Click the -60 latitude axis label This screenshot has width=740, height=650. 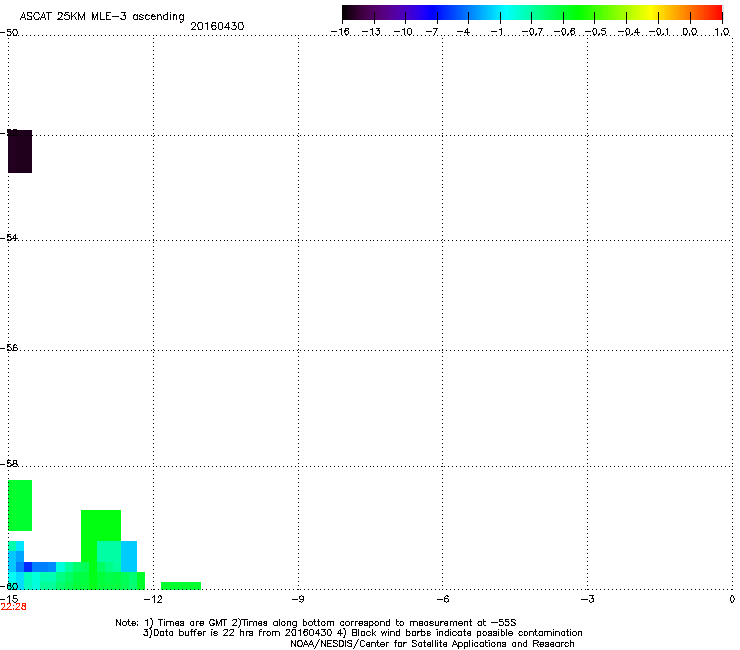pyautogui.click(x=9, y=586)
